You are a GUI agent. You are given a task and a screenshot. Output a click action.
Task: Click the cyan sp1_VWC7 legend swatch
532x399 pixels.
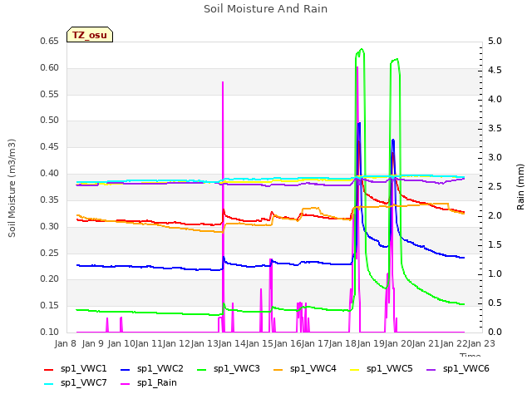(49, 384)
